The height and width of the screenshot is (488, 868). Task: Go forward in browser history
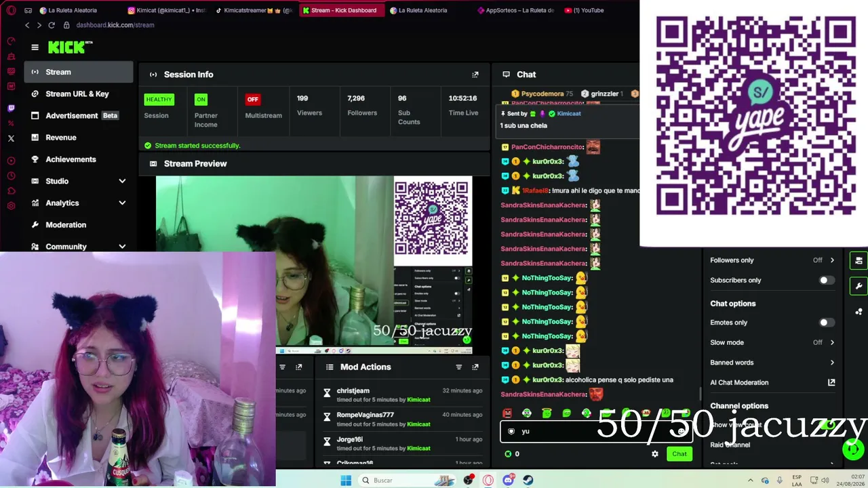(39, 25)
